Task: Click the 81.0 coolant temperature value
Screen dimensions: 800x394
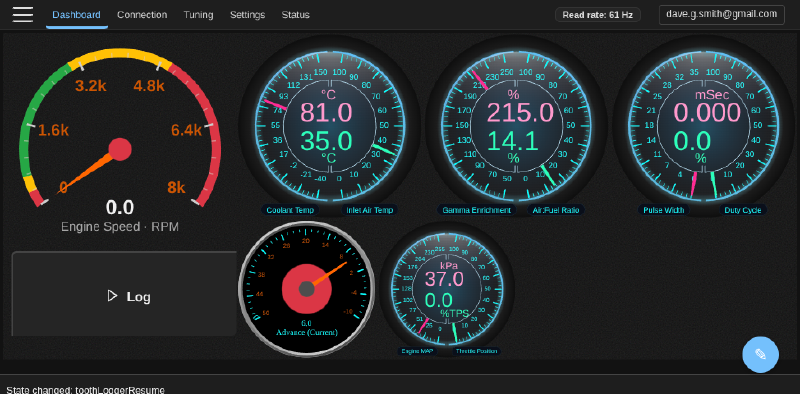Action: [x=326, y=113]
